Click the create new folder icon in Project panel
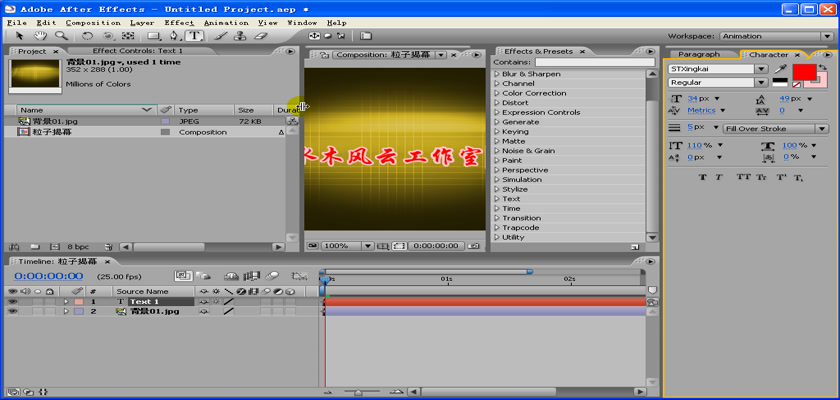 [35, 247]
